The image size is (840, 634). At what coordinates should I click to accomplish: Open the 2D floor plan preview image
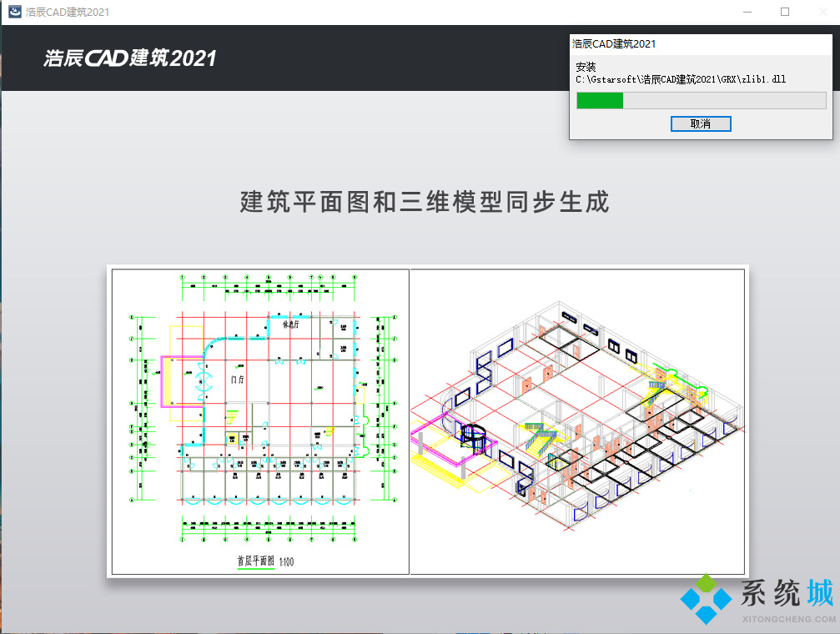point(260,421)
